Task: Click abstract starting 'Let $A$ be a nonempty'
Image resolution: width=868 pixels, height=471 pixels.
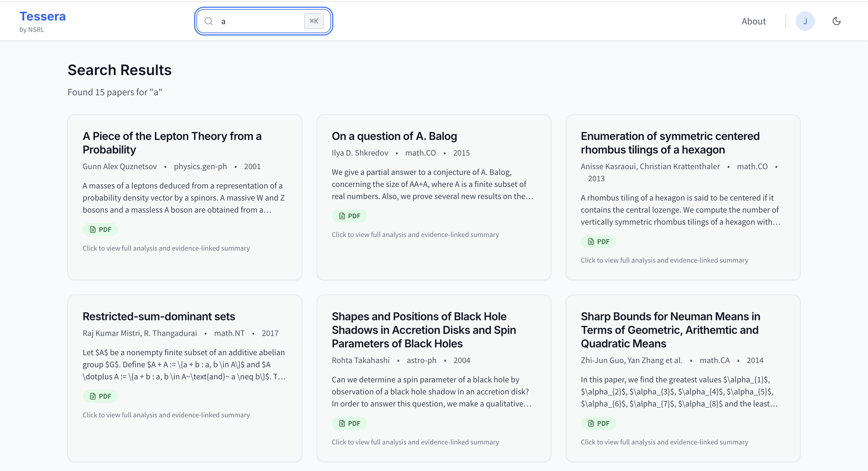Action: [x=184, y=365]
